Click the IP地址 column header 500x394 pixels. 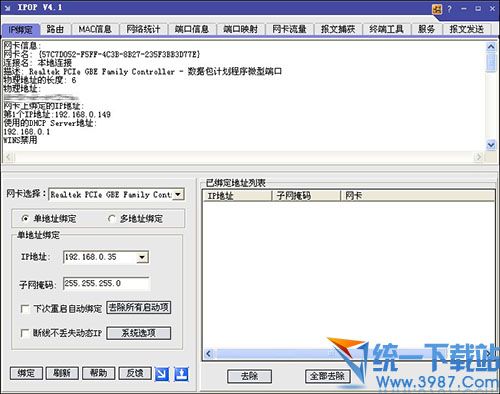tap(238, 196)
